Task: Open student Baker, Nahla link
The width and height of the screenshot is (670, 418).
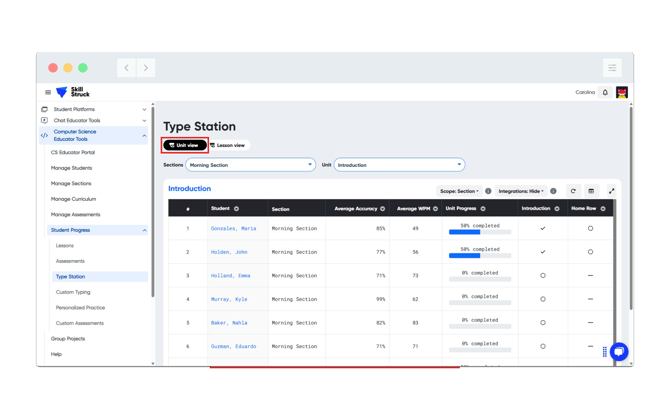Action: (229, 323)
